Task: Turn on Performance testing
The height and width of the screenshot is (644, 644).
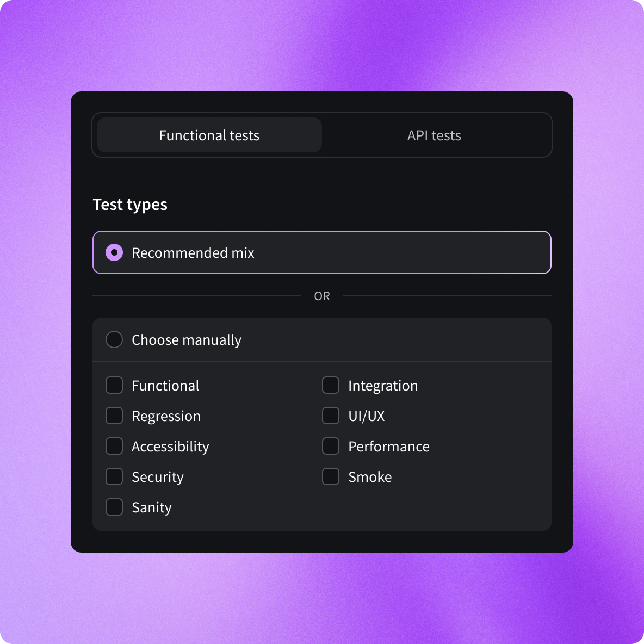Action: point(331,446)
